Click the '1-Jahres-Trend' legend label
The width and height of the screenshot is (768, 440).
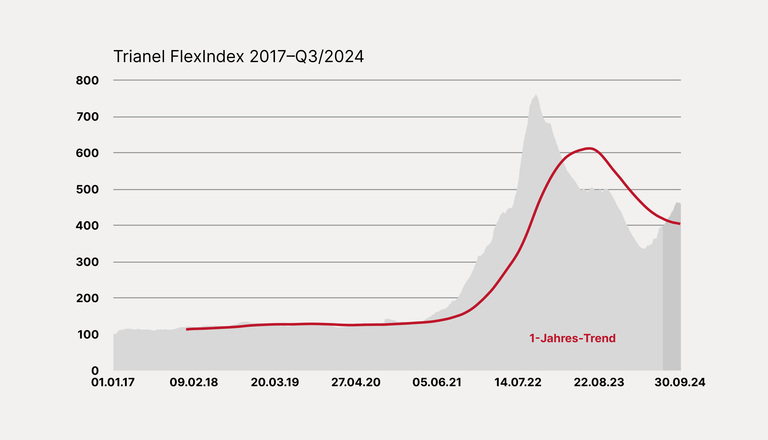572,338
